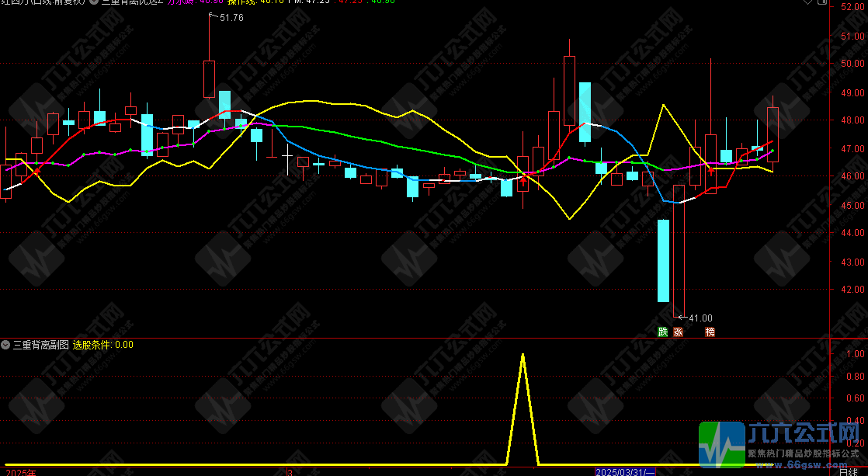868x476 pixels.
Task: Click the 51.76 high price label
Action: click(x=231, y=18)
